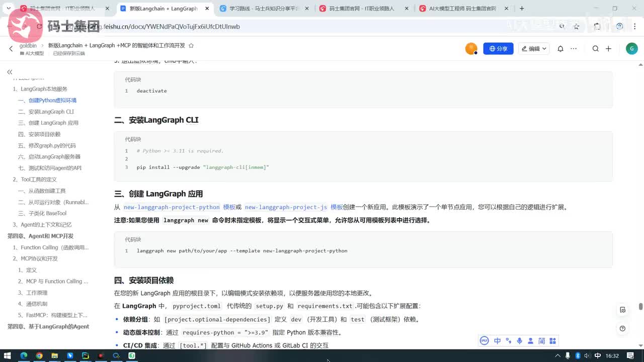Open the volume control in system tray

click(588, 355)
